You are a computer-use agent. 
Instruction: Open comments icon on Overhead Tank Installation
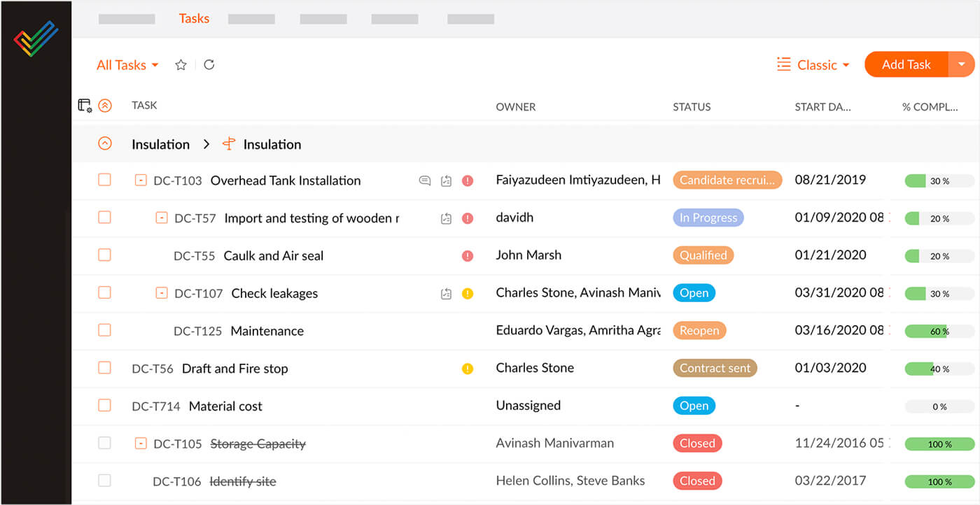click(x=424, y=180)
